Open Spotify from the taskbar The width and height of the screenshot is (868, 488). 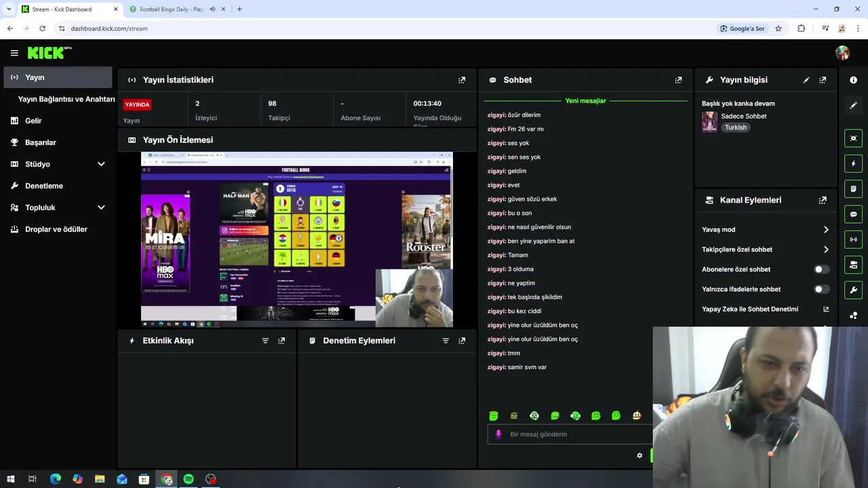tap(189, 479)
